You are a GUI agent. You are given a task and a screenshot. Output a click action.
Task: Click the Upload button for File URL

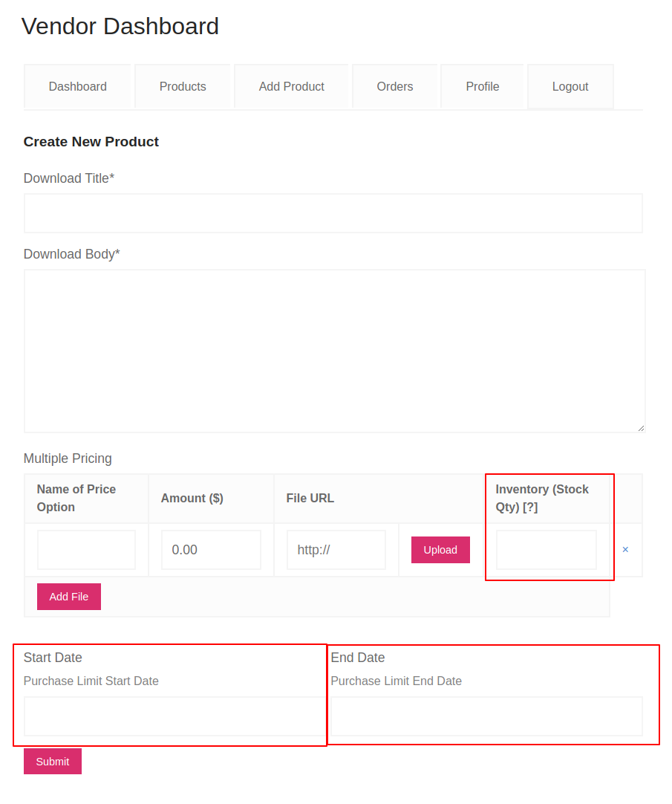tap(440, 550)
